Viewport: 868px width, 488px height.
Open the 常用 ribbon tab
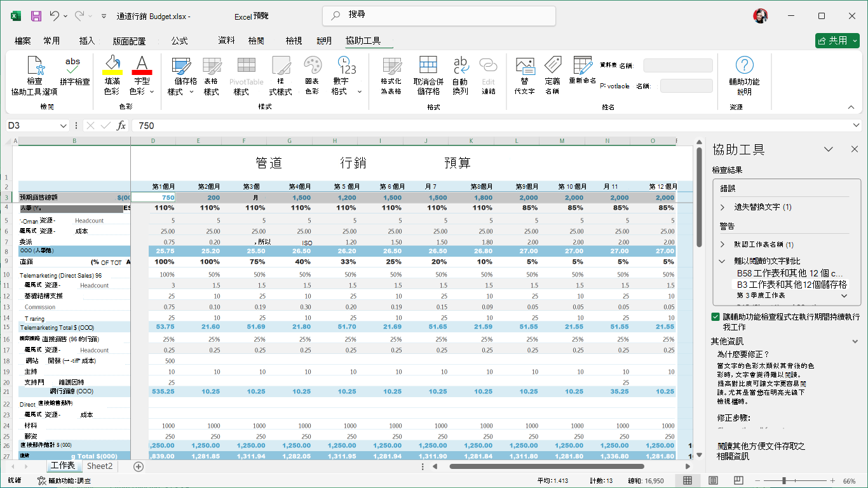pos(51,41)
